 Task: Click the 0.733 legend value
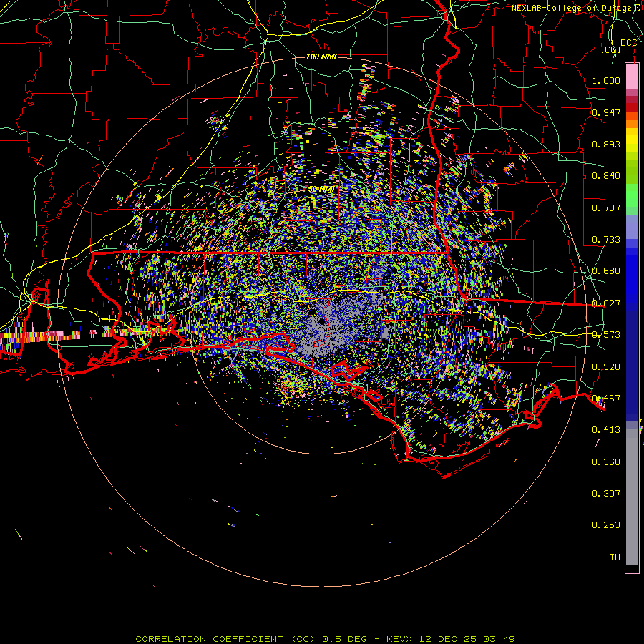(606, 240)
